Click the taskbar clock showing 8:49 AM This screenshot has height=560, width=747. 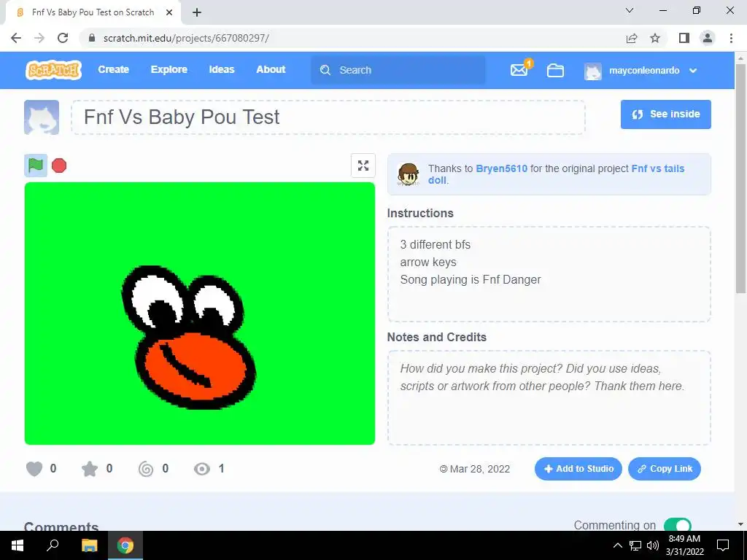click(x=684, y=545)
